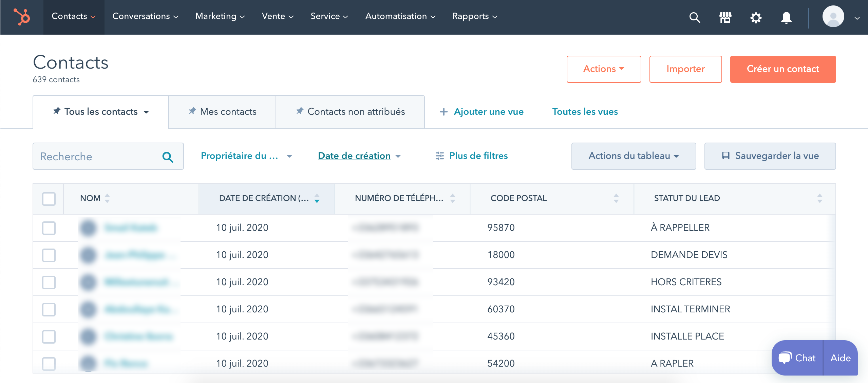The image size is (868, 383).
Task: Click Créer un contact button
Action: [782, 69]
